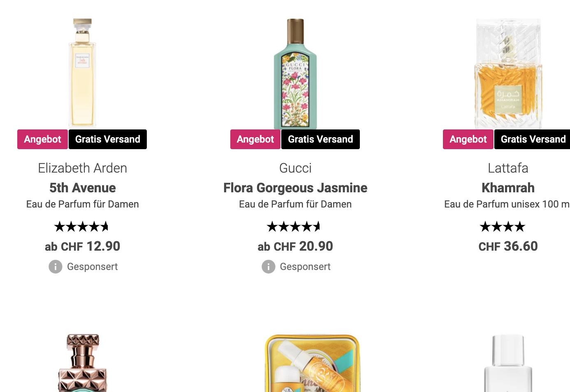Click the info icon beside Elizabeth Arden Gesponsert
Image resolution: width=570 pixels, height=392 pixels.
click(x=56, y=267)
